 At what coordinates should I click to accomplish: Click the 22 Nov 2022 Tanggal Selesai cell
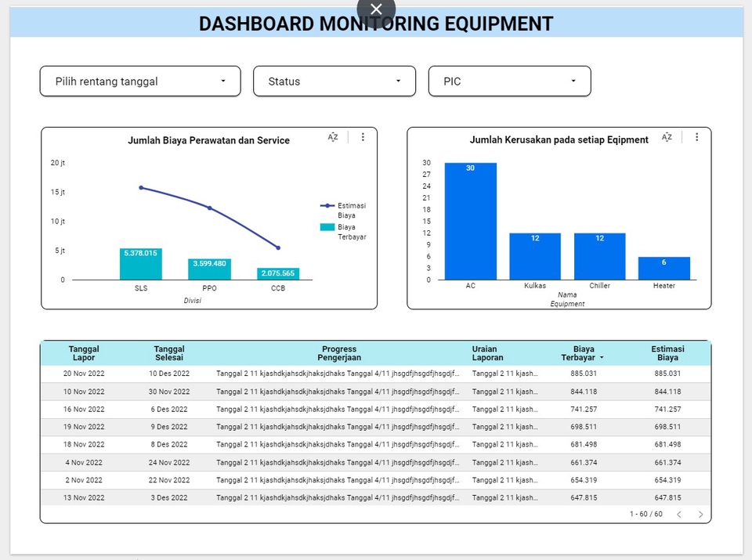169,480
